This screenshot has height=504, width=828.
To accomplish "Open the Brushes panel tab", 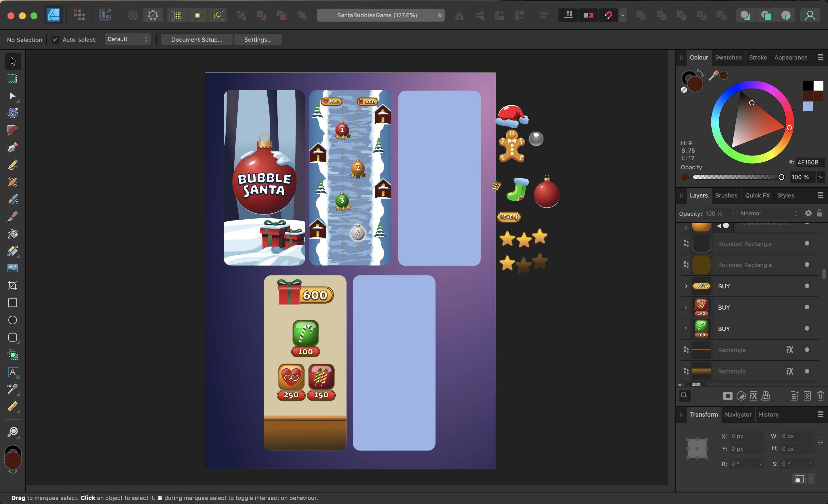I will point(726,195).
